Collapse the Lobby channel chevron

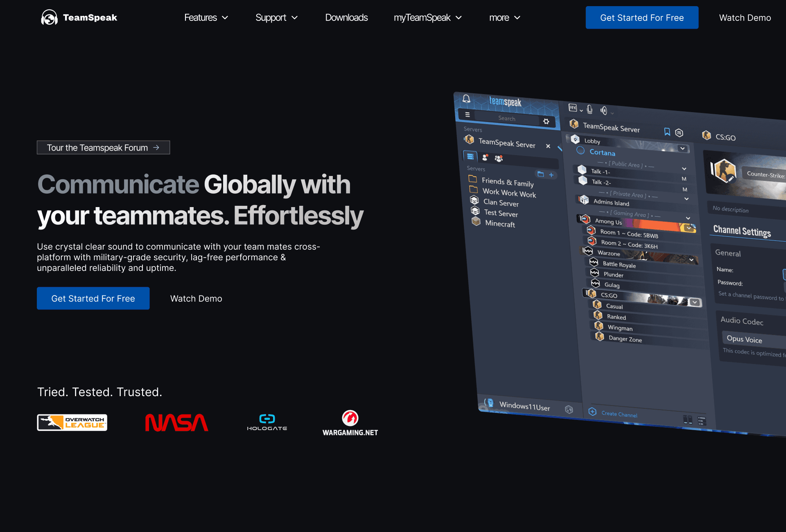[x=682, y=148]
